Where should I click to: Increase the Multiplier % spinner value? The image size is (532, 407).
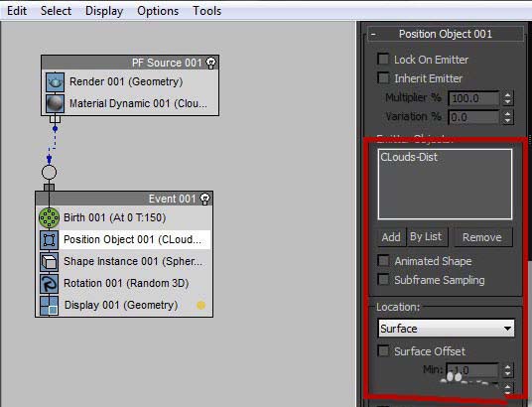[x=507, y=95]
